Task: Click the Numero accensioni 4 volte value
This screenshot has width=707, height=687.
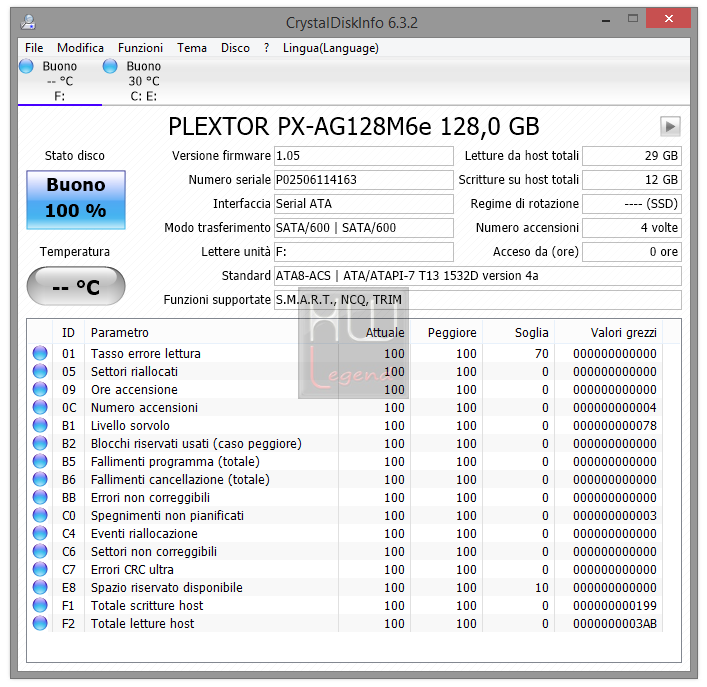Action: (x=632, y=228)
